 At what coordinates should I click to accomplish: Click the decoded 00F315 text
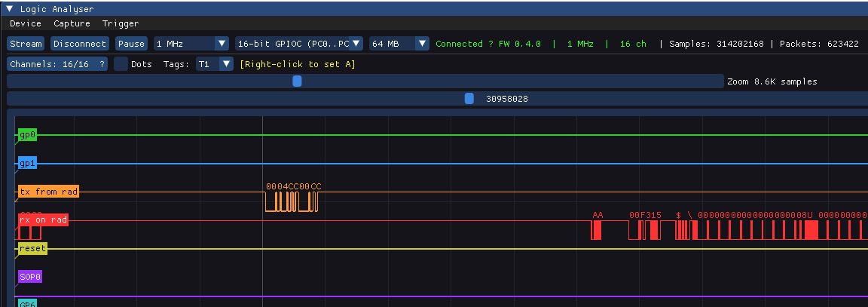click(646, 214)
